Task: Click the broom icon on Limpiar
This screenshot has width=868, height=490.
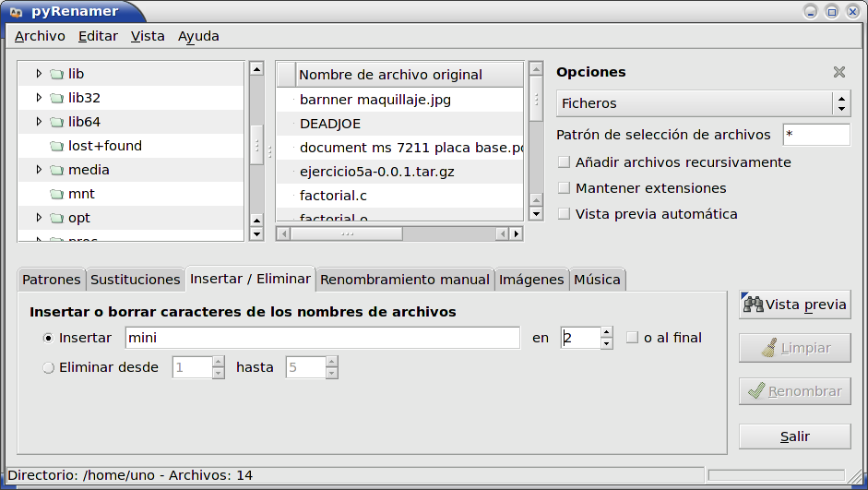Action: click(769, 348)
